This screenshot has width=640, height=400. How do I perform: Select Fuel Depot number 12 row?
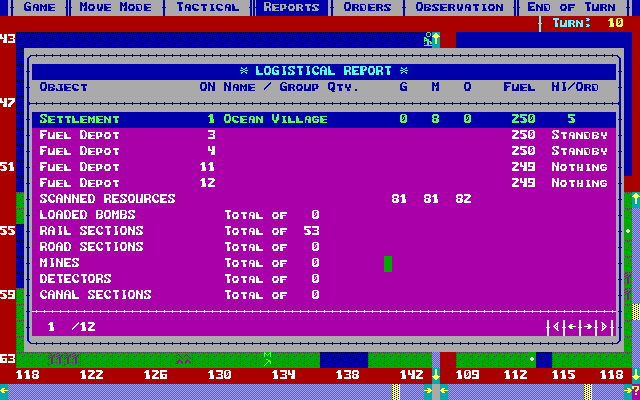click(324, 183)
